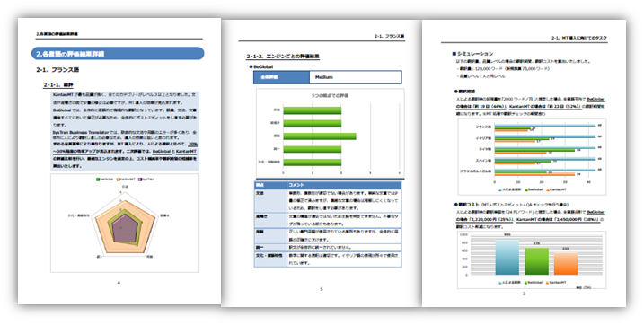
Task: Click the longest green bar in BeGlobal chart
Action: click(x=320, y=136)
